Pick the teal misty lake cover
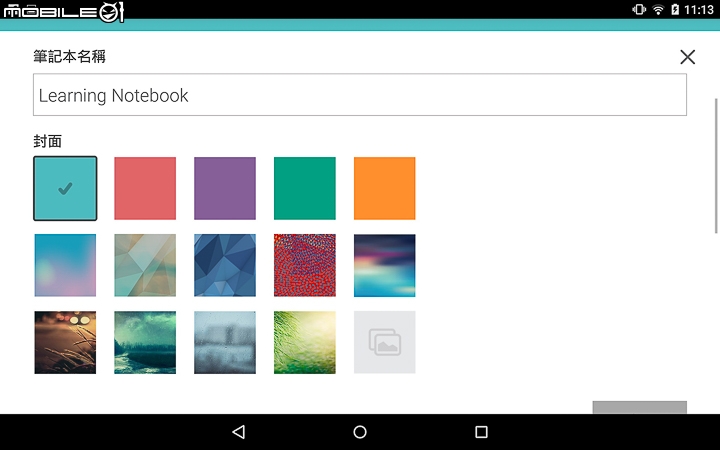The height and width of the screenshot is (450, 720). click(x=145, y=343)
